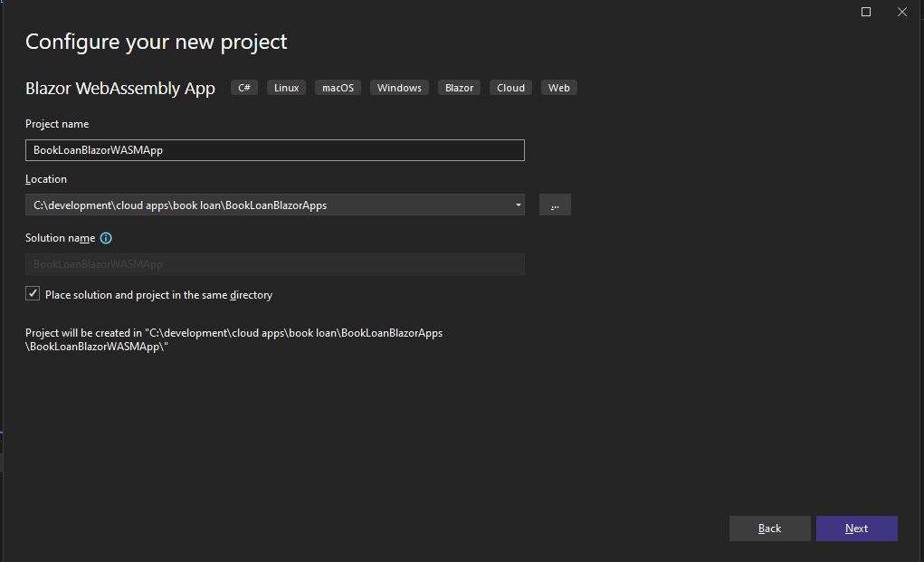Click the Web project type tag
The height and width of the screenshot is (562, 924).
558,88
